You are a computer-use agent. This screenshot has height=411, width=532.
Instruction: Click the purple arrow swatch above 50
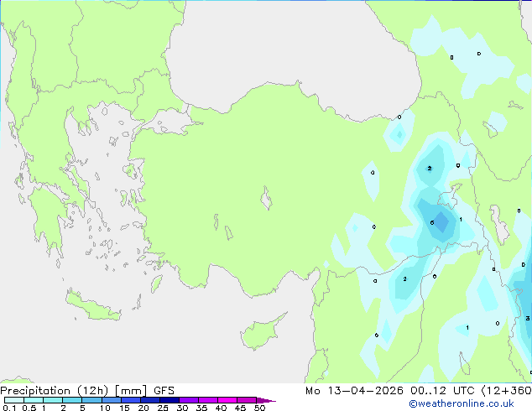click(266, 400)
